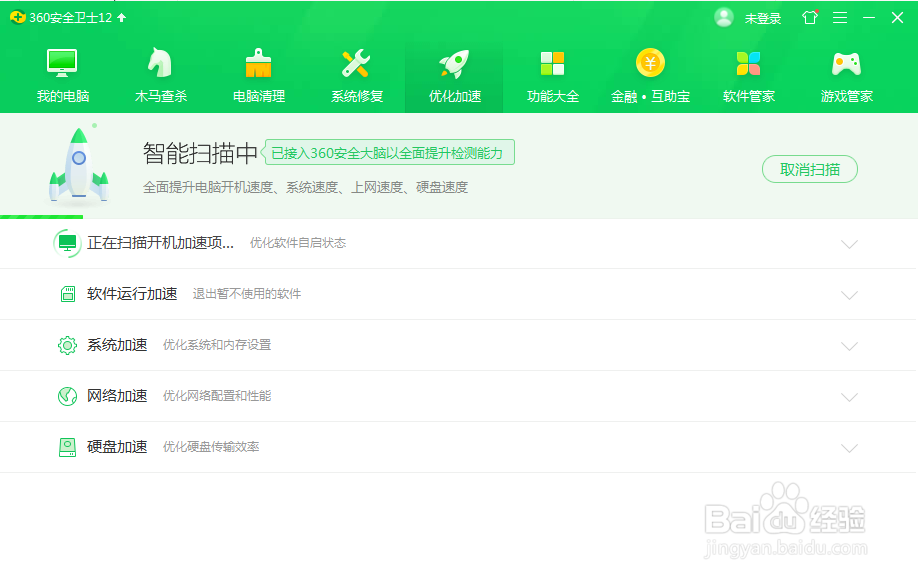The width and height of the screenshot is (918, 580).
Task: Expand the 正在扫描开机加速项 row chevron
Action: coord(849,244)
